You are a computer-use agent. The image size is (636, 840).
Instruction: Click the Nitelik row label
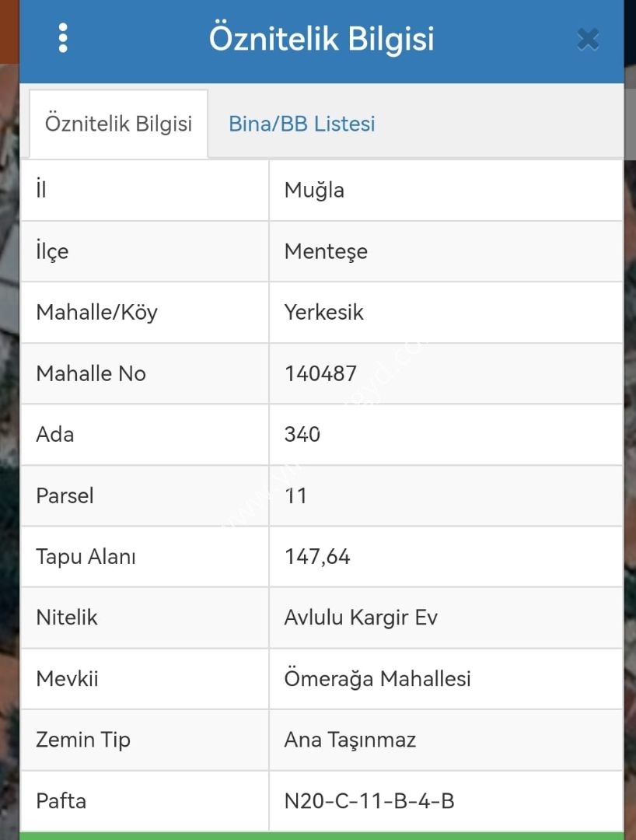point(67,618)
